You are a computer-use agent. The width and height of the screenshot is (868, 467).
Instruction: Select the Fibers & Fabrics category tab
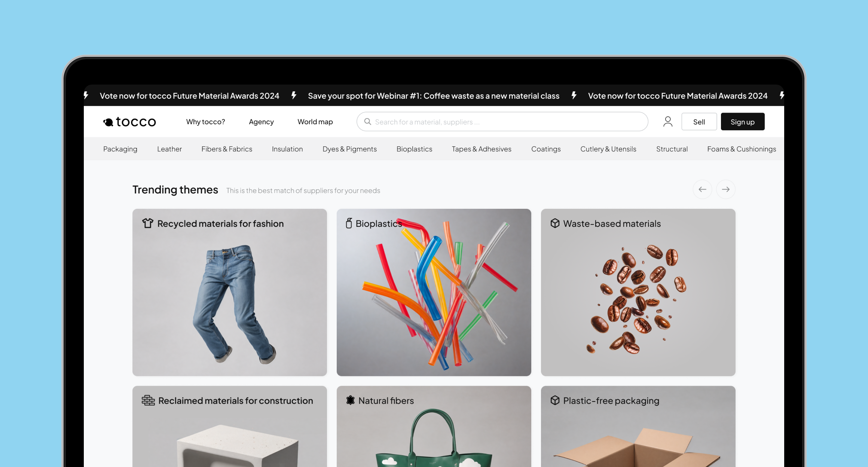[227, 149]
